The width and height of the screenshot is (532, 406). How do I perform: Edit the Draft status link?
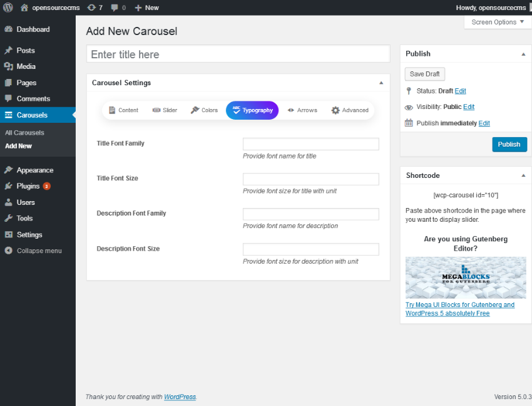[461, 91]
